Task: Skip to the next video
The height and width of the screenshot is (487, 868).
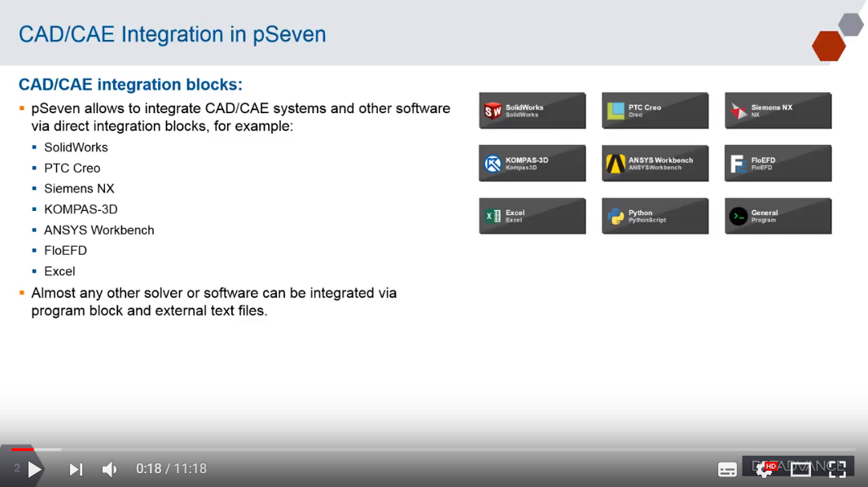Action: (x=75, y=469)
